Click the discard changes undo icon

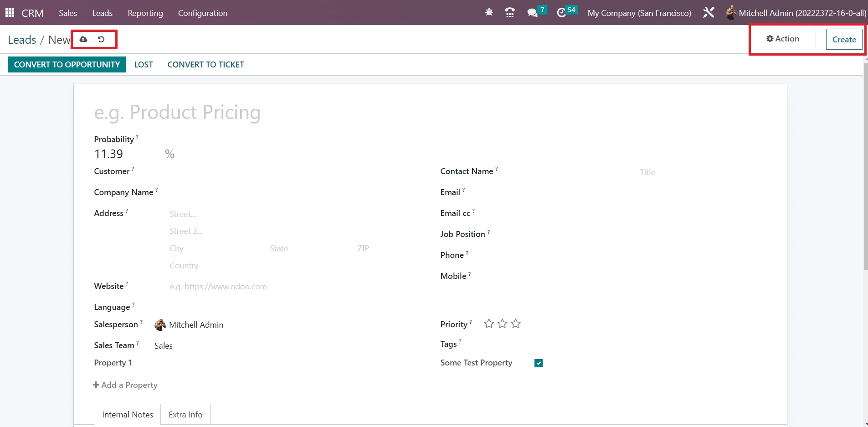click(101, 40)
